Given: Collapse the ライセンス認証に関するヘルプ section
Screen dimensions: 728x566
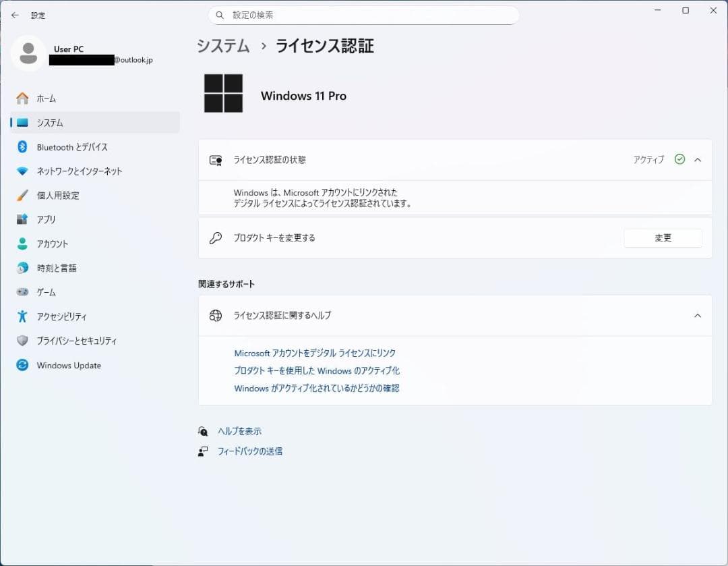Looking at the screenshot, I should tap(698, 315).
